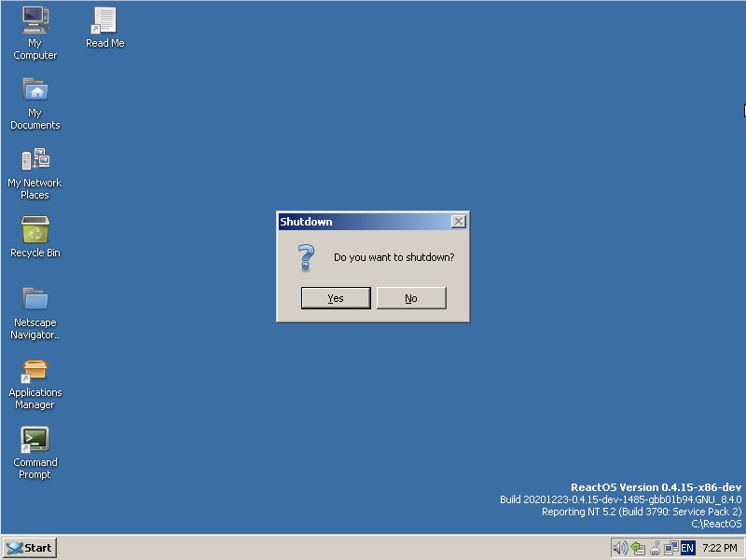
Task: Open the Recycle Bin icon
Action: tap(35, 230)
